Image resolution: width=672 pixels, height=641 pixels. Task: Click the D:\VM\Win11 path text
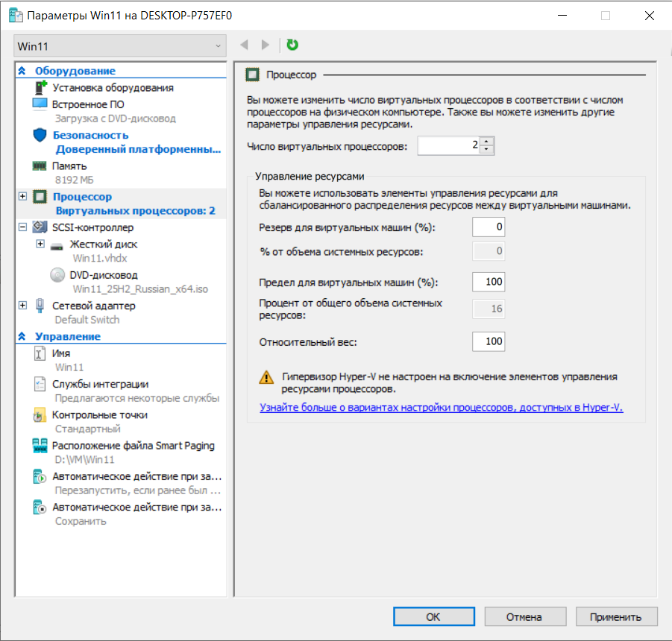point(84,460)
